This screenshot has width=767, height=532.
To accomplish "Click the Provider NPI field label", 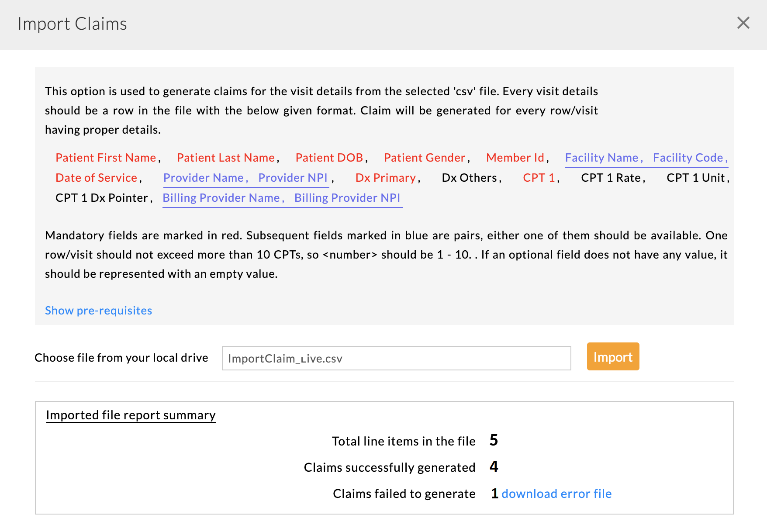I will 293,178.
